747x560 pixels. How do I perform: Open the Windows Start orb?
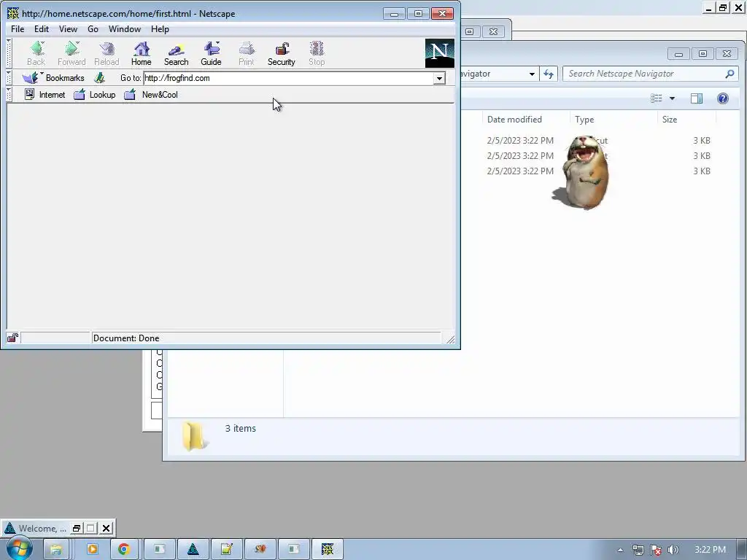click(19, 548)
